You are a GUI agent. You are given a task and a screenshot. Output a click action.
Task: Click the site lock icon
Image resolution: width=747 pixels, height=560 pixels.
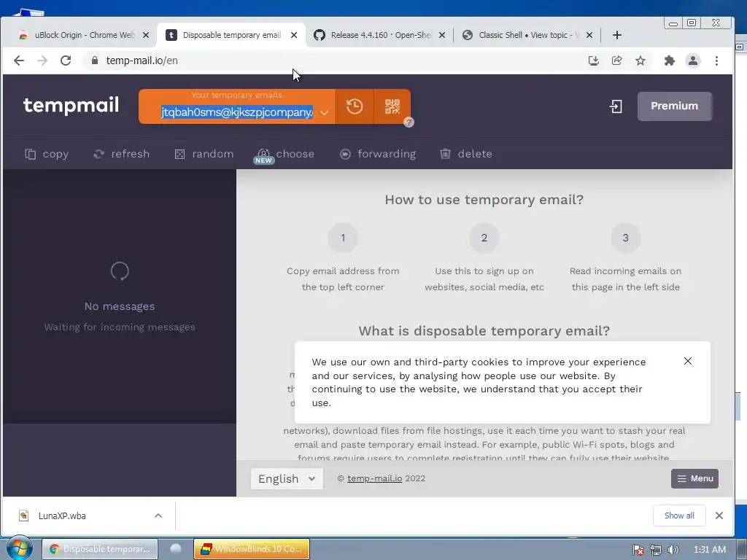(x=94, y=61)
